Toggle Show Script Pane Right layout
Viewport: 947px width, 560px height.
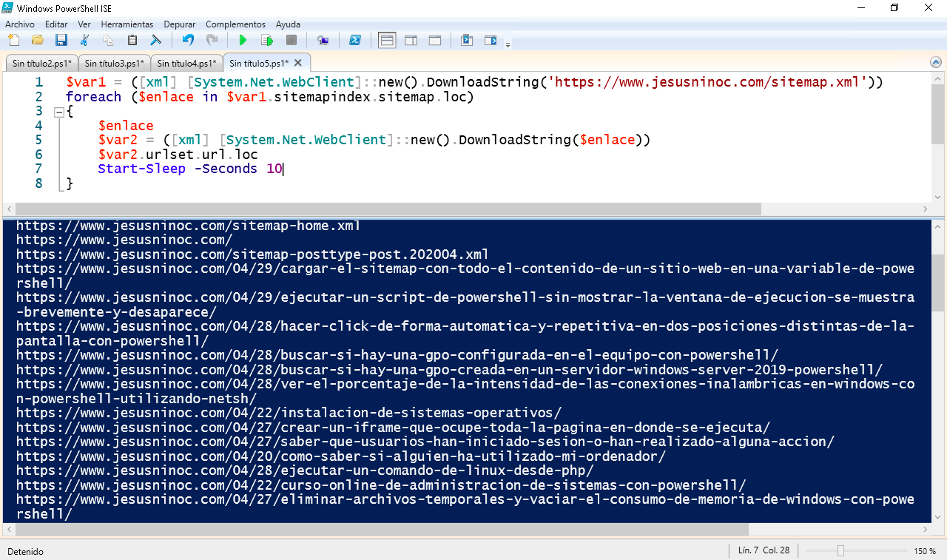click(411, 41)
